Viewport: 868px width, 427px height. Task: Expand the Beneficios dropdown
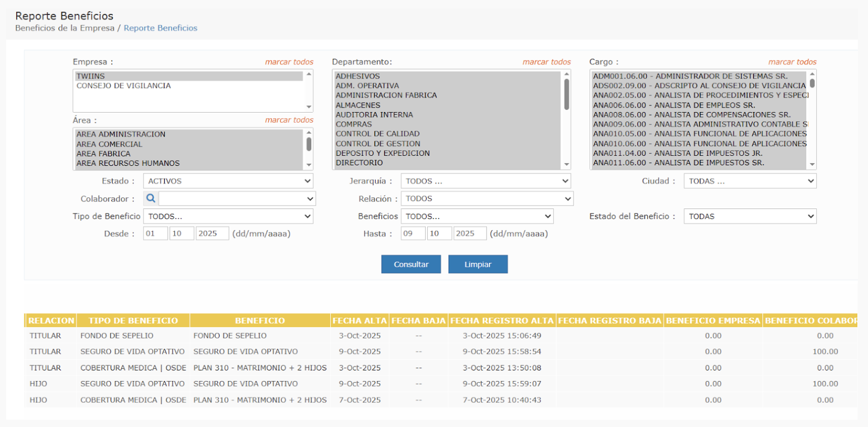pos(477,216)
